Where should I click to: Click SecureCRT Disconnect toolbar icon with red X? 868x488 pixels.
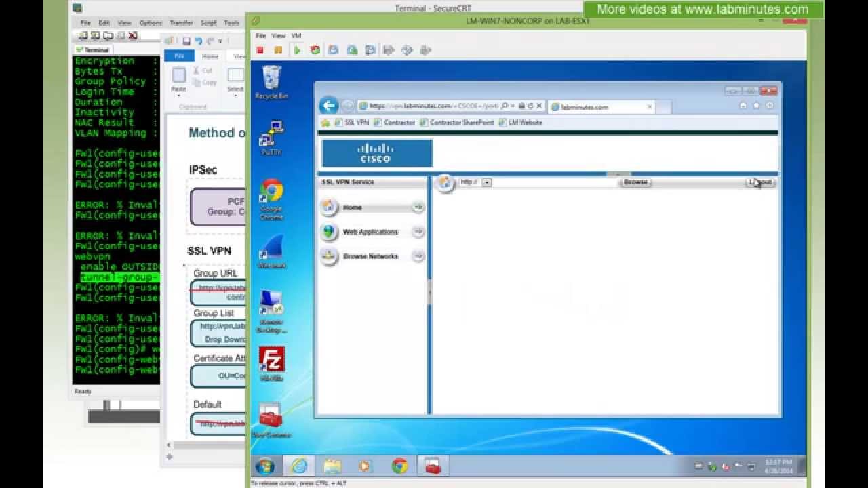pos(133,35)
